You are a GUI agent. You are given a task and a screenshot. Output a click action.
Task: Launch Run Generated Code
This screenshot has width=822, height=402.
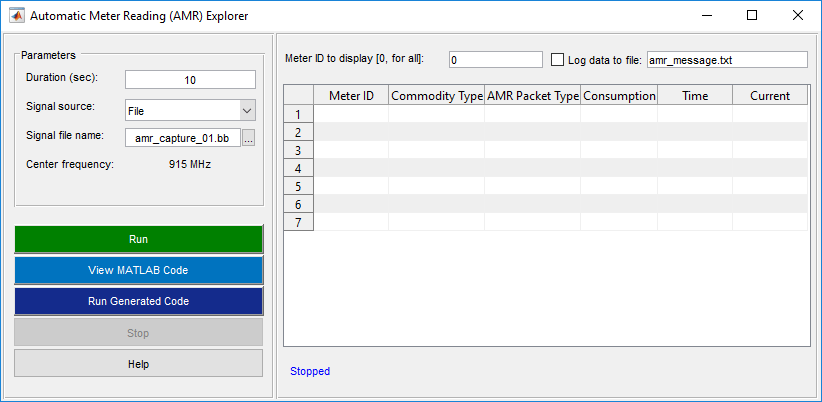click(x=138, y=301)
